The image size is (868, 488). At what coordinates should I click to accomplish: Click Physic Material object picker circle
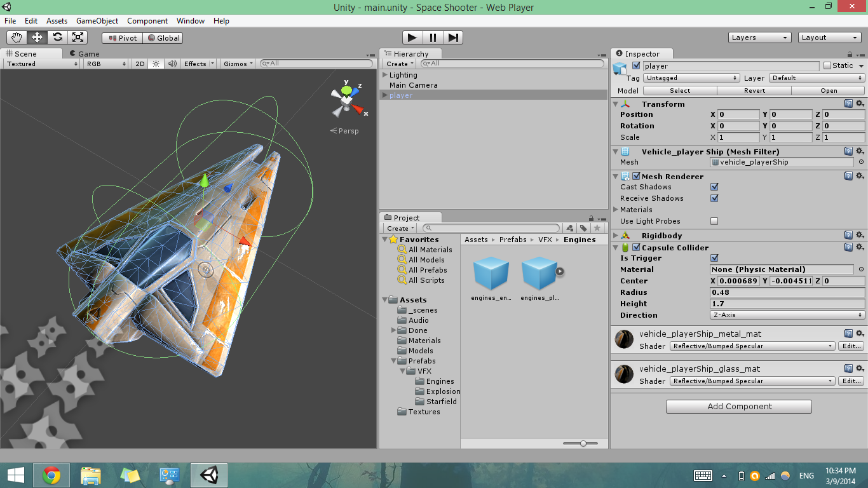pyautogui.click(x=861, y=269)
